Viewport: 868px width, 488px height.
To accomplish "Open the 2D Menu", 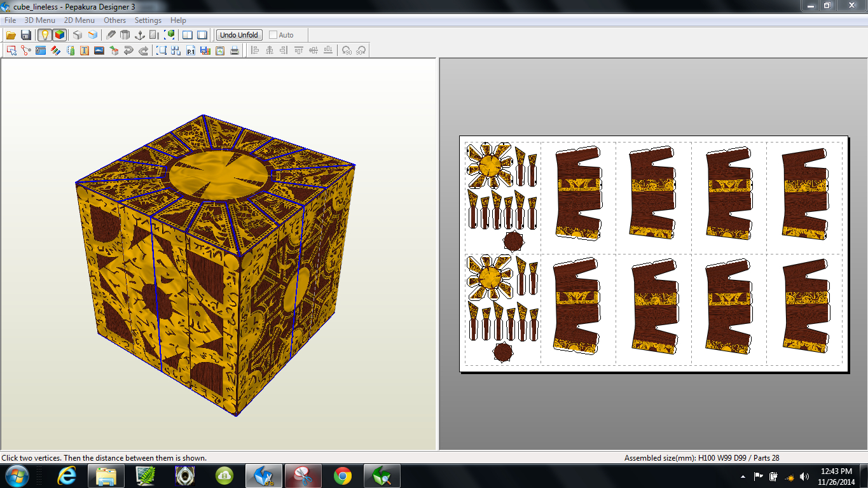I will [79, 20].
